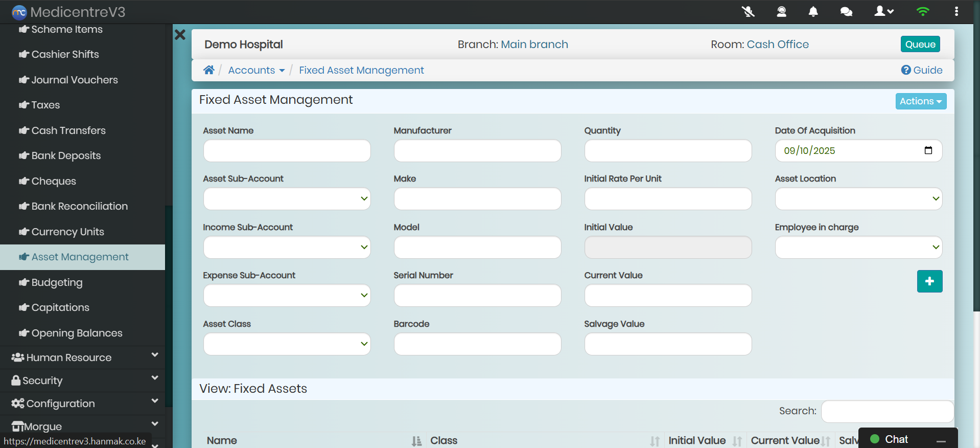Image resolution: width=980 pixels, height=448 pixels.
Task: Open the notifications bell icon
Action: [813, 11]
